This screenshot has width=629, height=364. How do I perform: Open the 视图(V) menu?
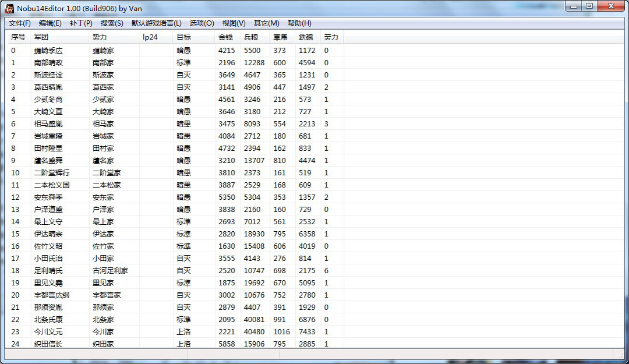click(x=234, y=23)
